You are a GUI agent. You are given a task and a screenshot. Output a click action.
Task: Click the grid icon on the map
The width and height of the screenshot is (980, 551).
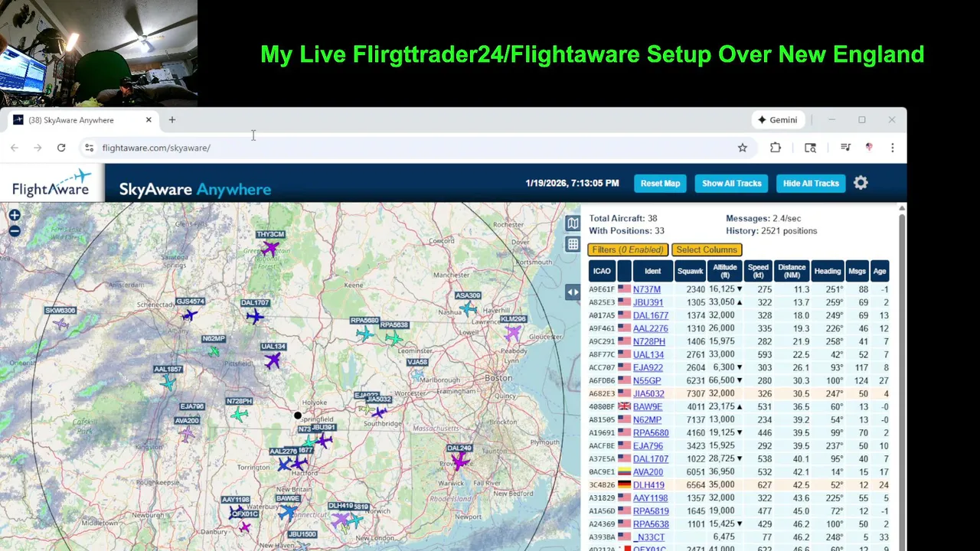573,244
